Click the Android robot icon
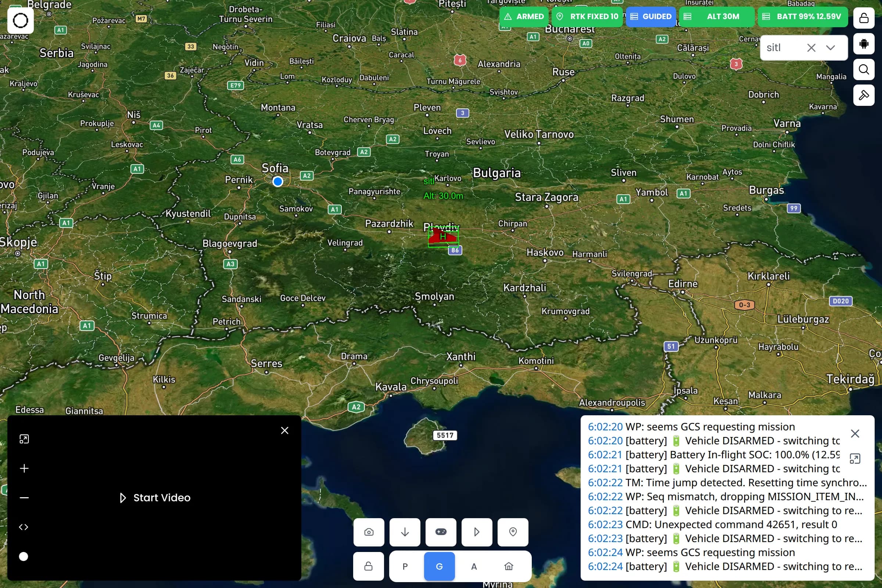Screen dimensions: 882x588 [864, 44]
